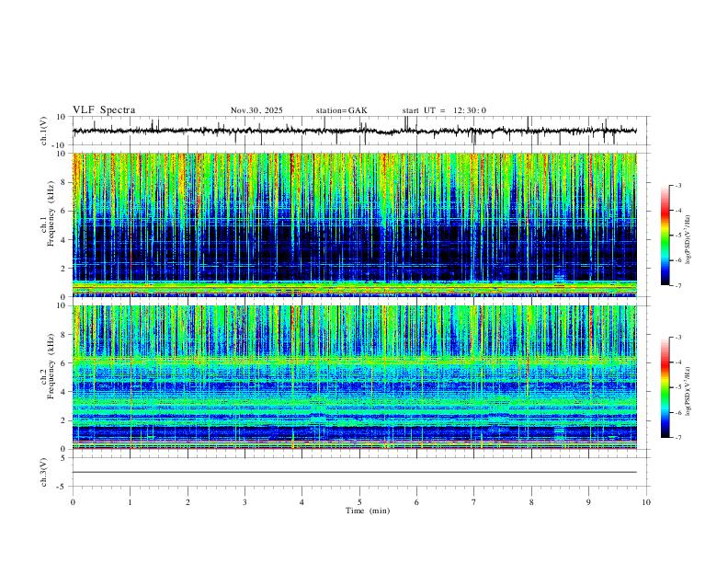Viewport: 728px width, 563px height.
Task: Click the ch.1 spectrogram color scale bar
Action: pyautogui.click(x=665, y=236)
